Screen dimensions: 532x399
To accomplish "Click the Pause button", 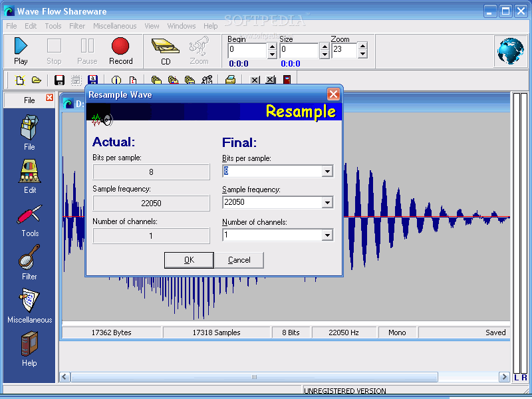I will (x=87, y=51).
